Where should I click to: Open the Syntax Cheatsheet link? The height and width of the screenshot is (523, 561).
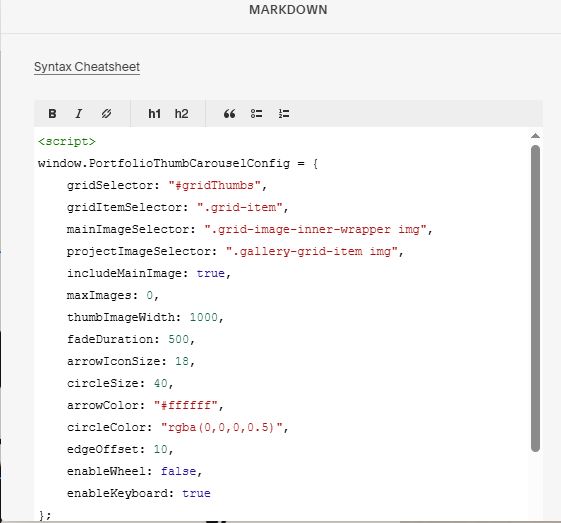point(87,67)
